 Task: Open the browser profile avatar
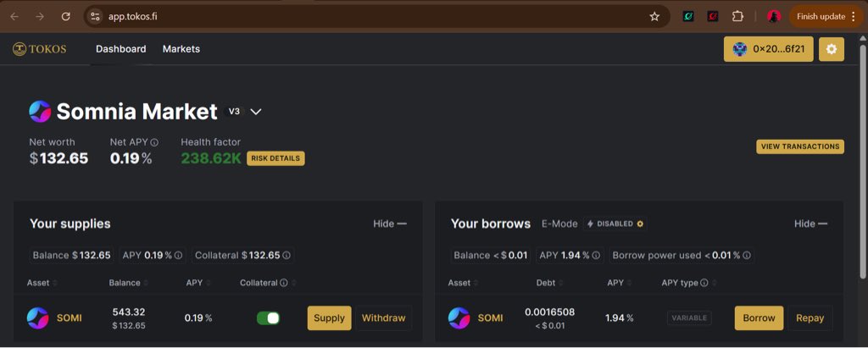click(773, 17)
